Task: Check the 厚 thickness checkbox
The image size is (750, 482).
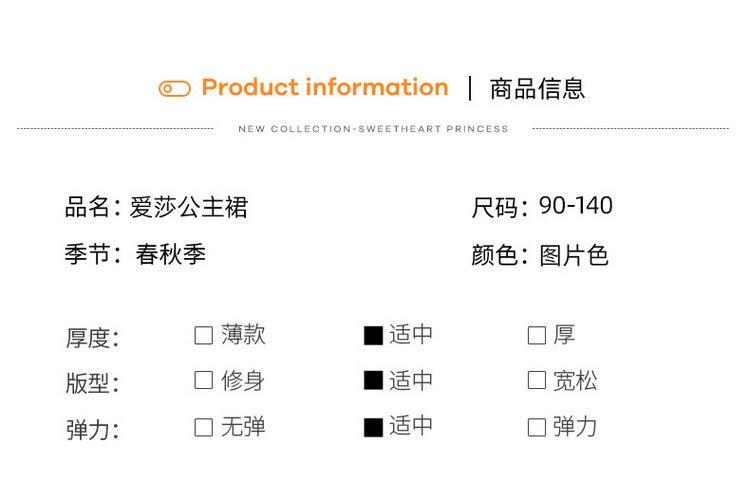Action: tap(536, 335)
